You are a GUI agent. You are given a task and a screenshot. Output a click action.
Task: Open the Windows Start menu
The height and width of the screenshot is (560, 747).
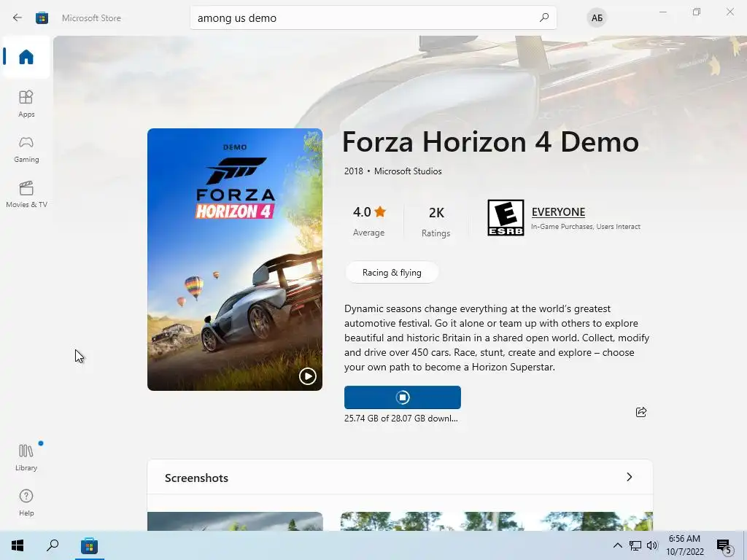coord(18,545)
